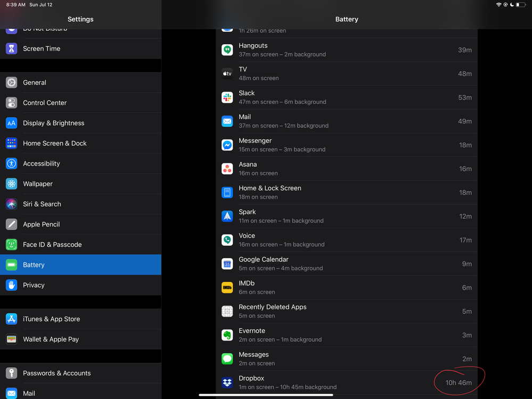Open Siri & Search settings
This screenshot has height=399, width=532.
(x=80, y=204)
